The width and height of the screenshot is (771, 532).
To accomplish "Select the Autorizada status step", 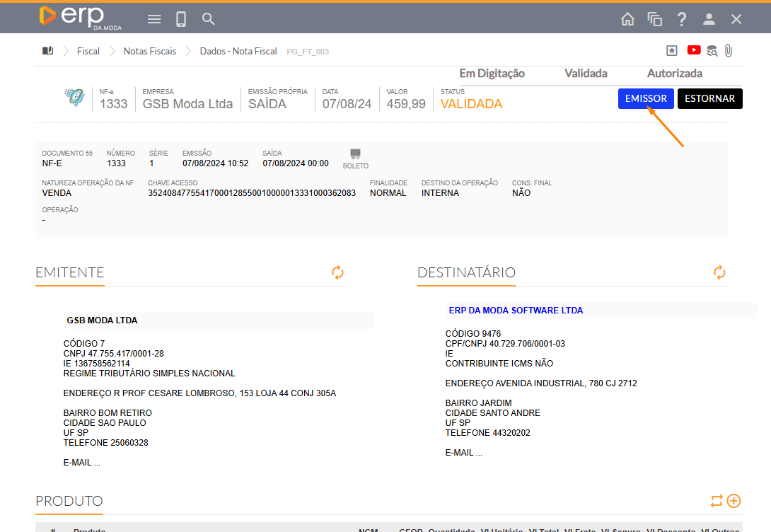I will point(674,74).
